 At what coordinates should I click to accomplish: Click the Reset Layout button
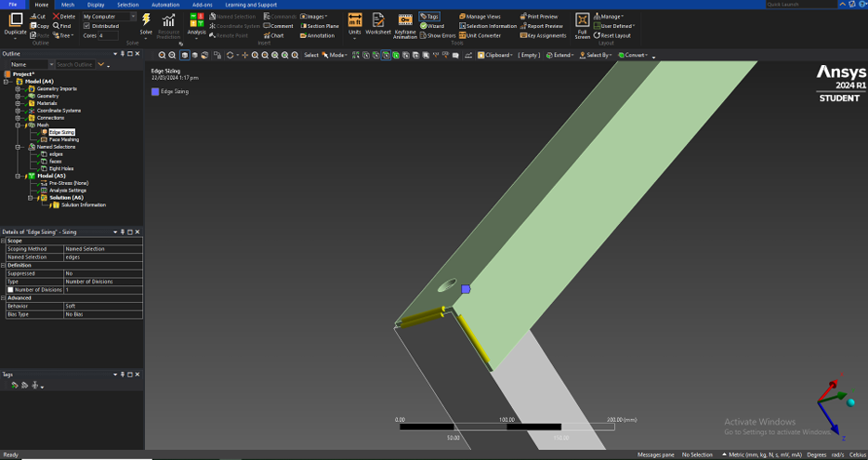(x=611, y=35)
